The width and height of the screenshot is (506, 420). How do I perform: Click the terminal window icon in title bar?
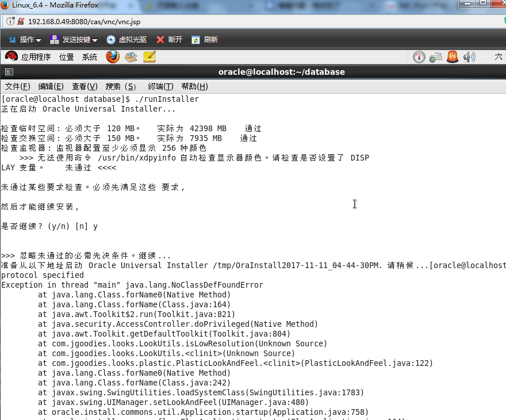[9, 72]
